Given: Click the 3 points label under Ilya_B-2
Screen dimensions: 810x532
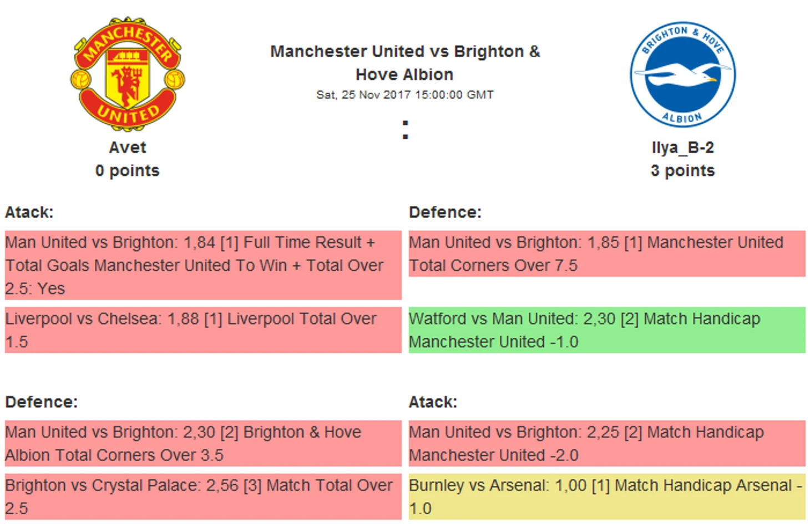Looking at the screenshot, I should tap(683, 171).
